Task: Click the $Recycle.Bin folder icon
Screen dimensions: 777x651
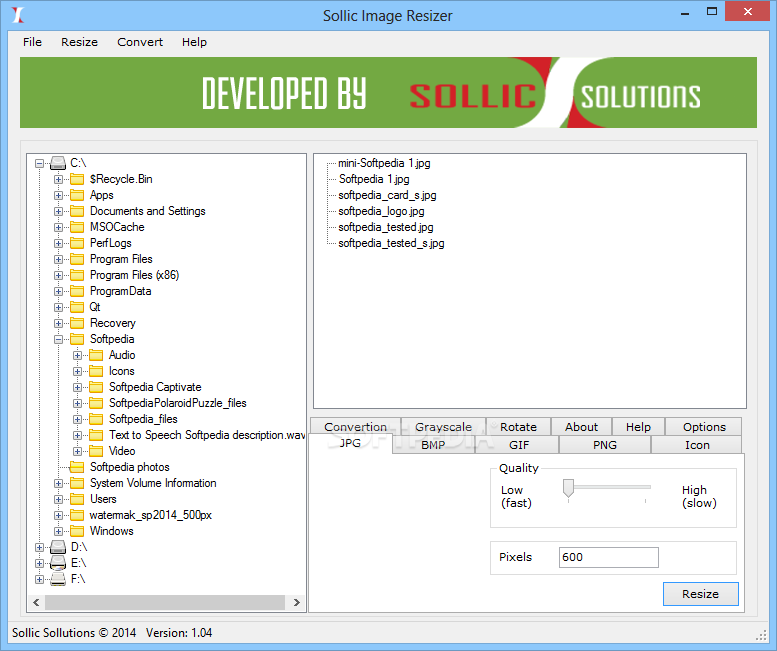Action: pos(77,179)
